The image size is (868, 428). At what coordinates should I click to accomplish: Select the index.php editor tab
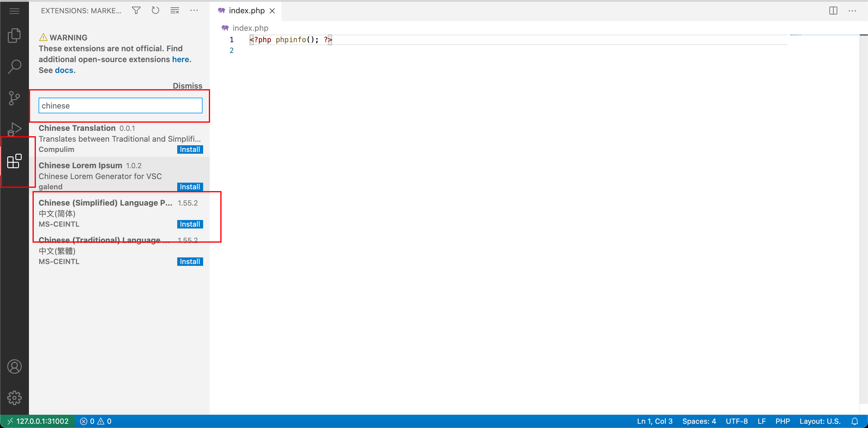click(246, 11)
